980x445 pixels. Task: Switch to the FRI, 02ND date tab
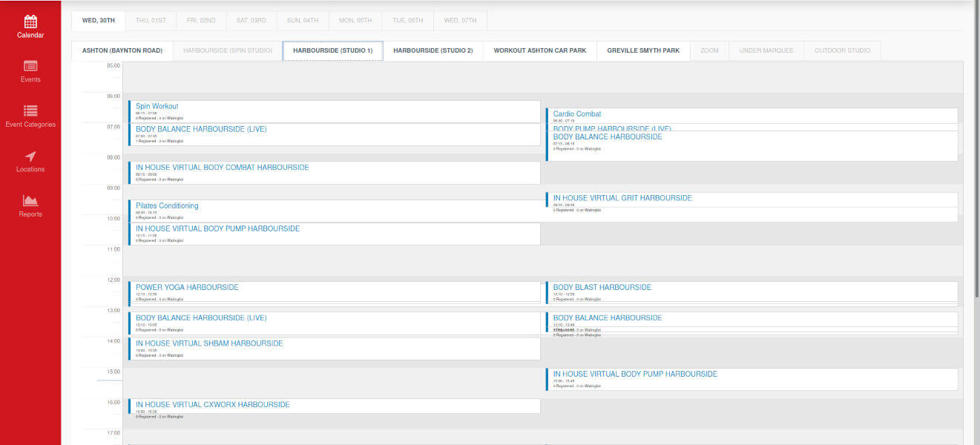[202, 21]
